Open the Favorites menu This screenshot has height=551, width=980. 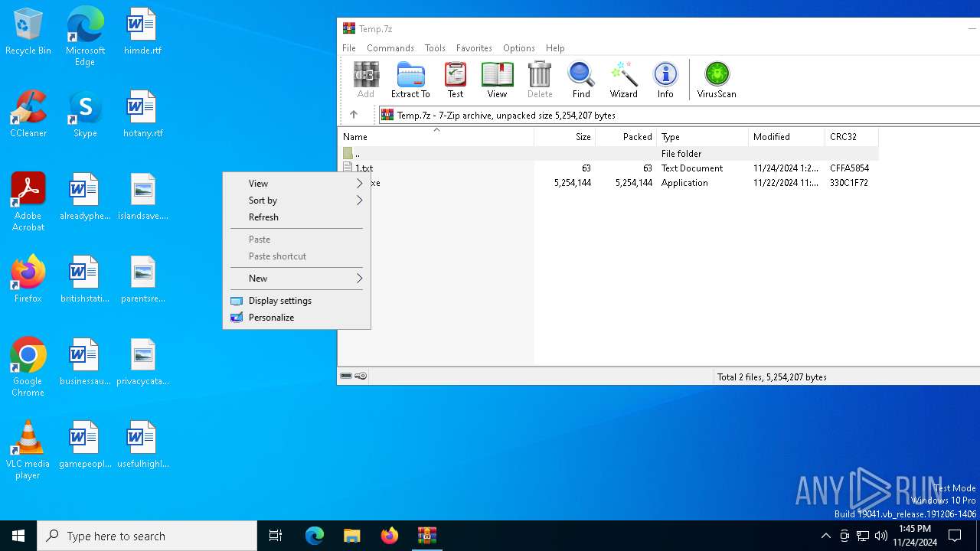tap(474, 47)
